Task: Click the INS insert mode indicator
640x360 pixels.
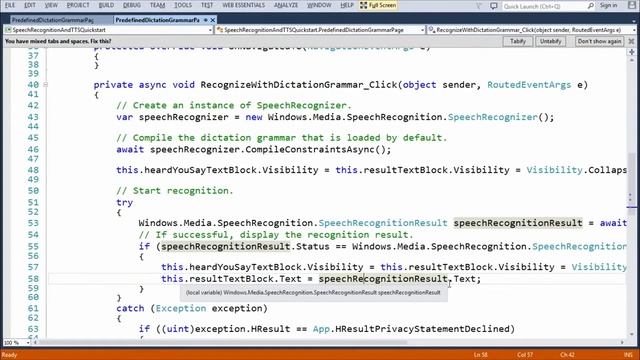Action: 628,355
